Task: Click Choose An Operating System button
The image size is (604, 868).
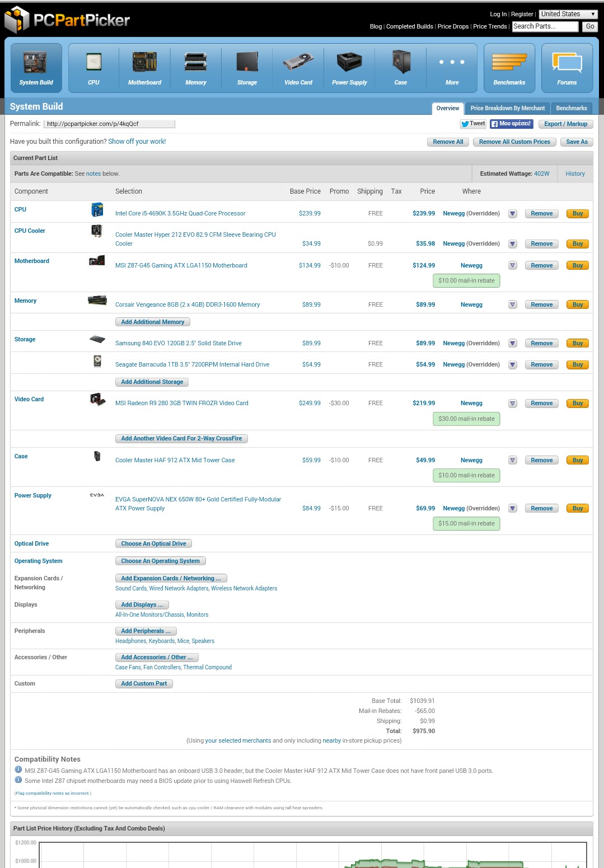Action: point(160,561)
